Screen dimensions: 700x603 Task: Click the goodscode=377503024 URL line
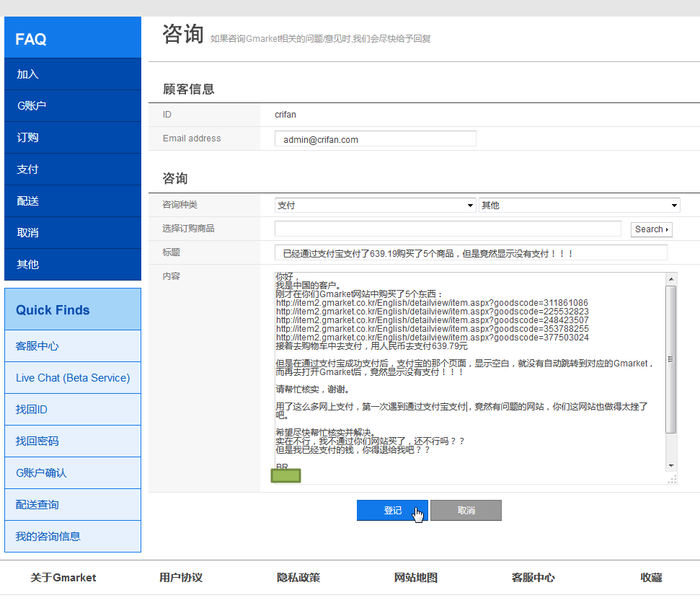[x=432, y=338]
